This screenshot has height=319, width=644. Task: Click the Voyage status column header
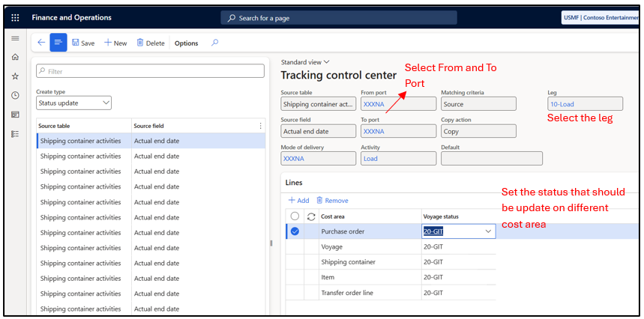[x=459, y=216]
